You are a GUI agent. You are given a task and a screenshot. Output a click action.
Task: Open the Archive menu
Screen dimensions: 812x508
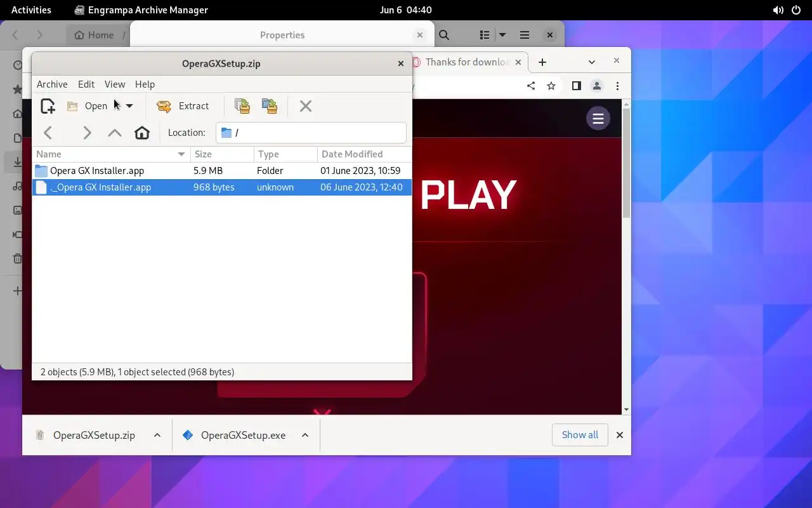tap(52, 84)
